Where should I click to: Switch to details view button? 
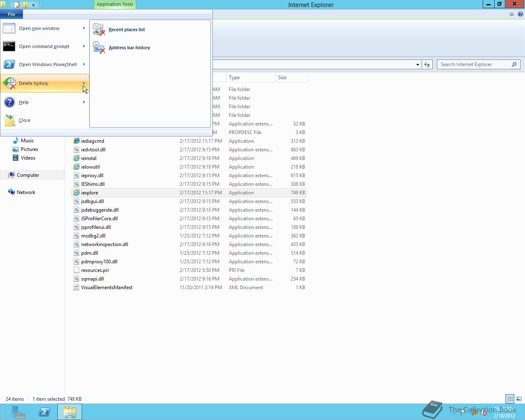510,399
